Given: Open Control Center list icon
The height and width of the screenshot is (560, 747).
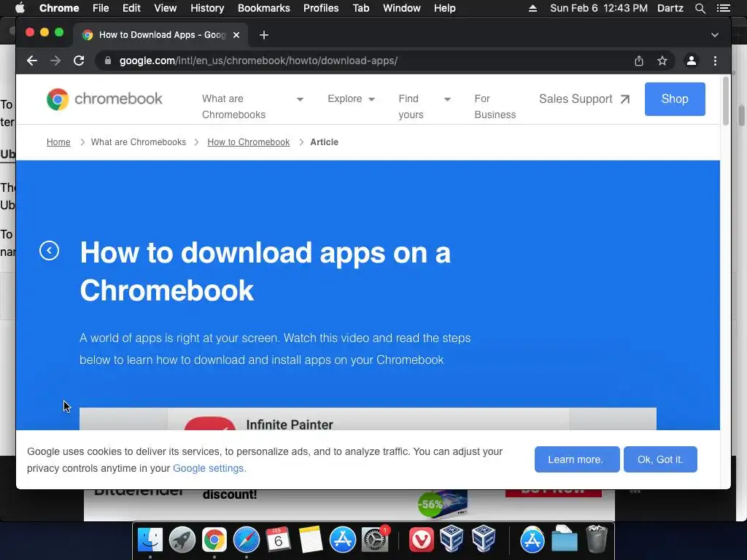Looking at the screenshot, I should [x=723, y=8].
